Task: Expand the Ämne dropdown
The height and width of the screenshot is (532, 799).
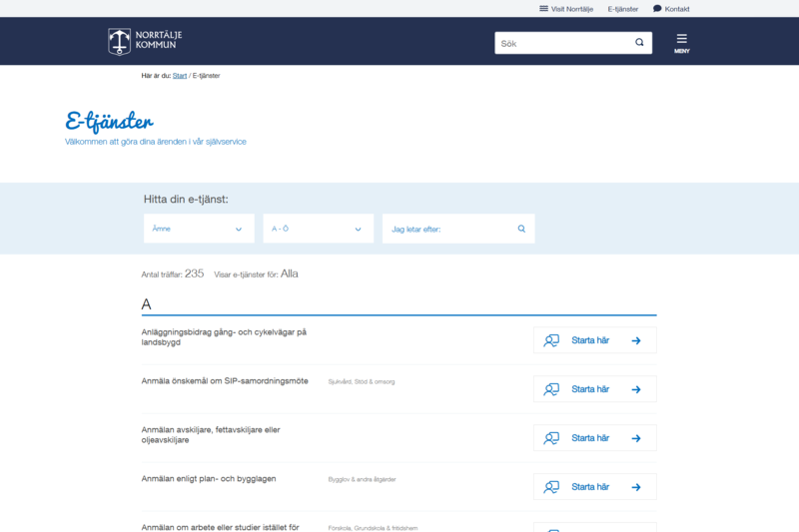Action: [x=199, y=229]
